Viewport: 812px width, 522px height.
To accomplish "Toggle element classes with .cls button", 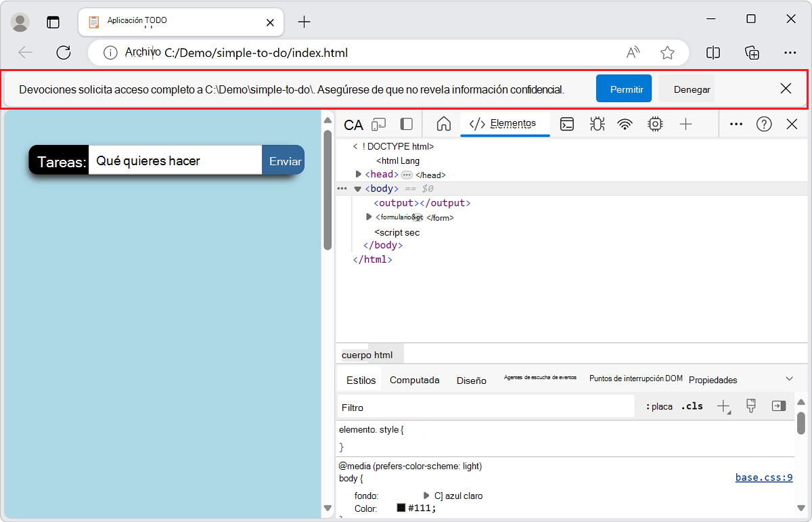I will point(692,406).
